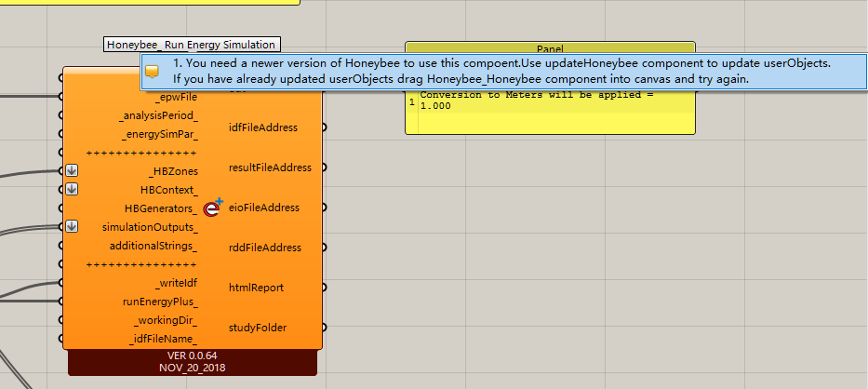Click the idfFileAddress output
868x389 pixels.
tap(263, 127)
